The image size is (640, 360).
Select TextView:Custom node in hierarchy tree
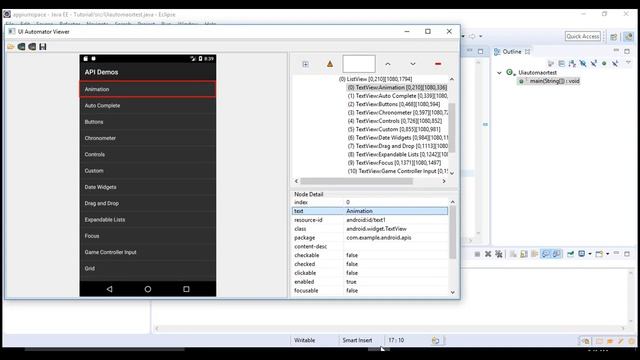pos(394,129)
